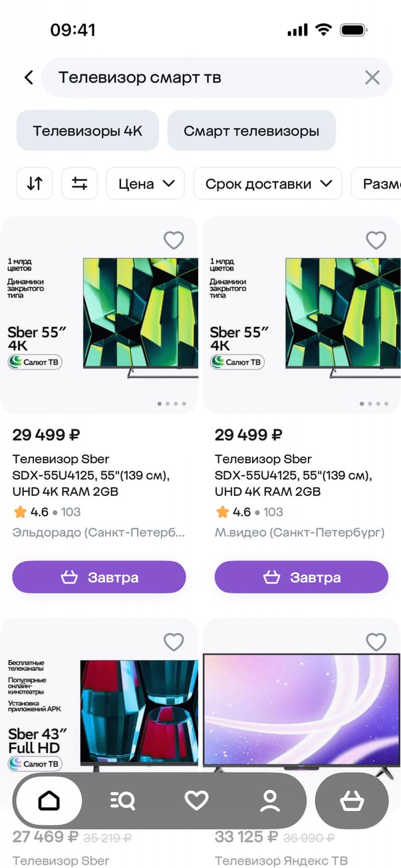The image size is (401, 868).
Task: Select the Смарт телевизоры category chip
Action: coord(251,131)
